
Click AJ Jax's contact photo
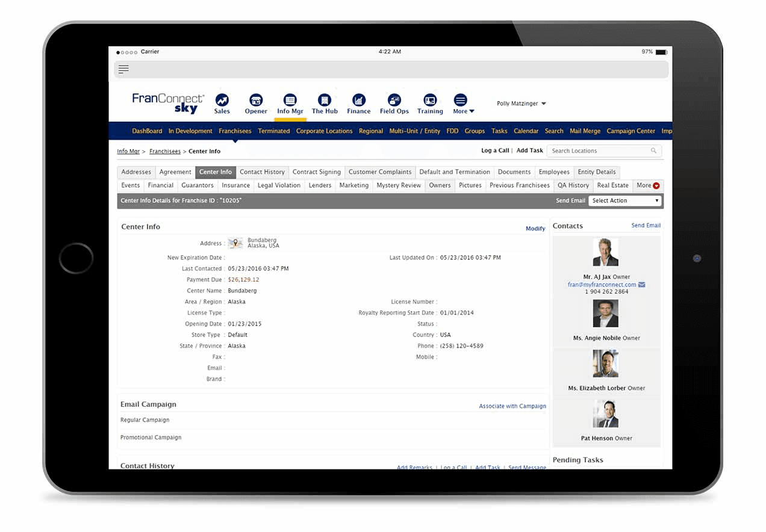tap(605, 253)
